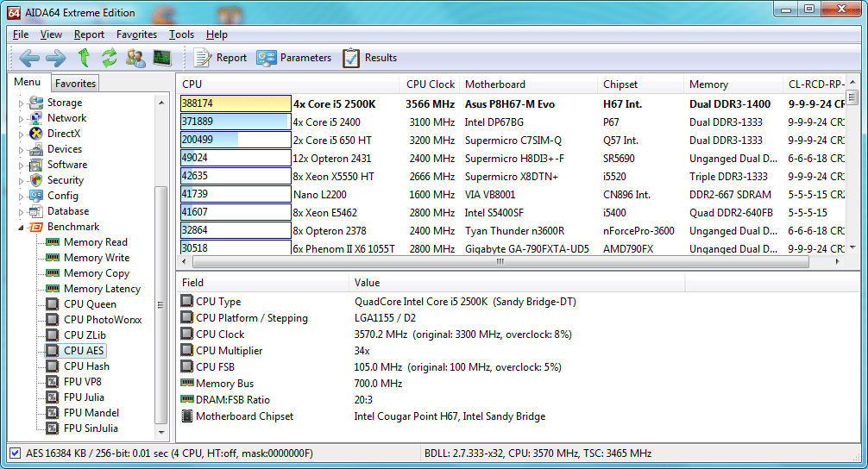Click the green monitor graph toolbar icon
The image size is (868, 469).
click(x=162, y=58)
